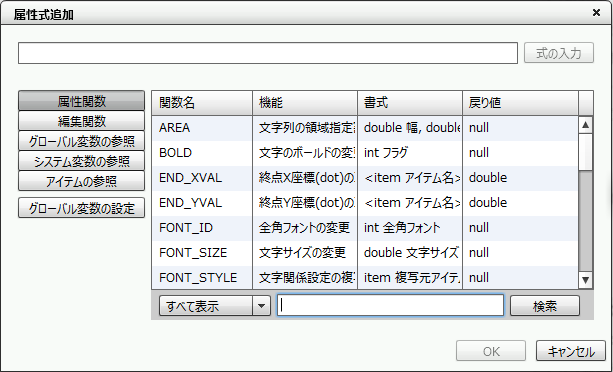
Task: Click the scroll down arrow of function list
Action: click(x=585, y=280)
